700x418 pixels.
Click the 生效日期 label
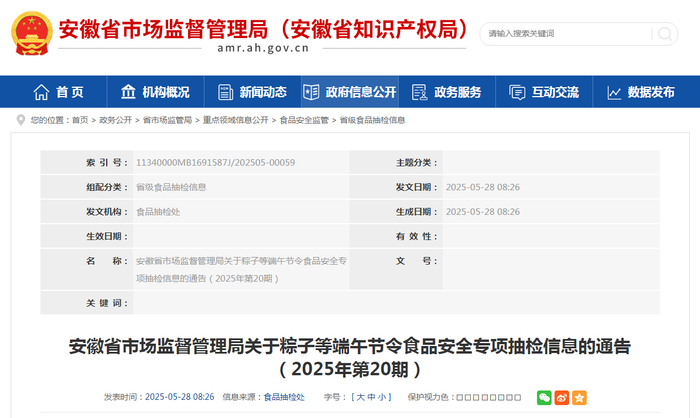107,236
